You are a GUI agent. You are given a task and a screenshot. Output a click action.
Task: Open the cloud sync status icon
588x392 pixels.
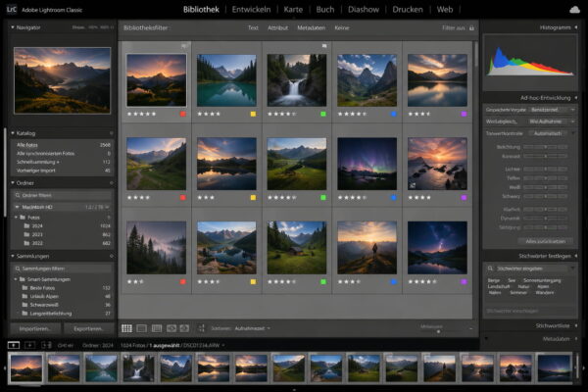tap(574, 10)
